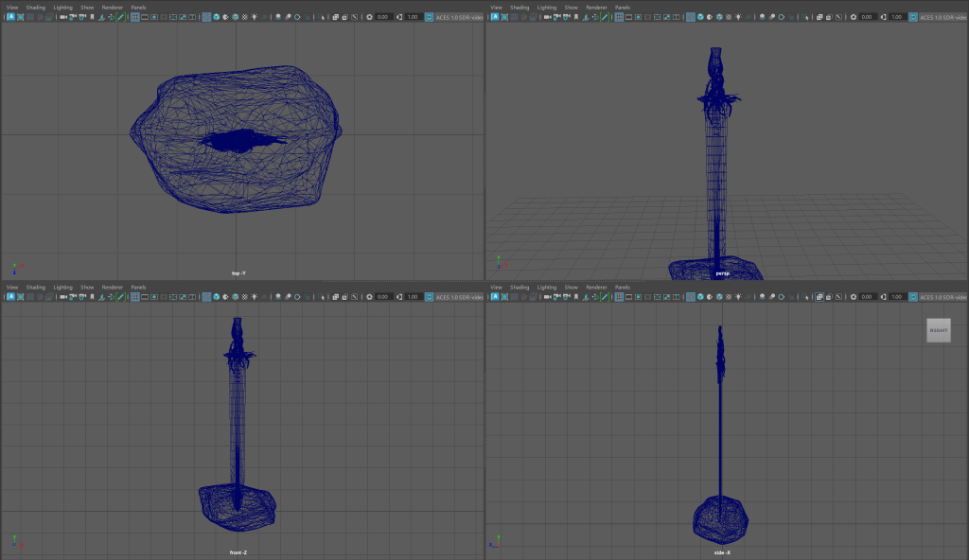969x560 pixels.
Task: Expand the Lighting menu in the side-X panel
Action: 546,287
